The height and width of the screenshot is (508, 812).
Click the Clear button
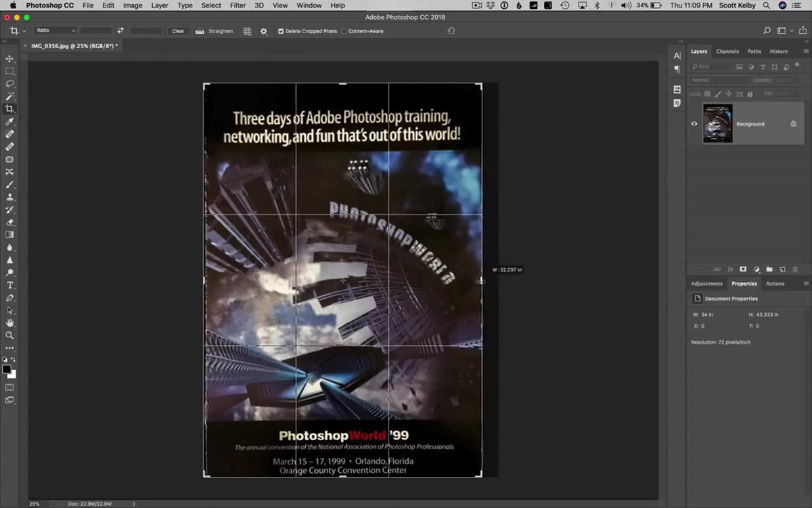point(178,31)
